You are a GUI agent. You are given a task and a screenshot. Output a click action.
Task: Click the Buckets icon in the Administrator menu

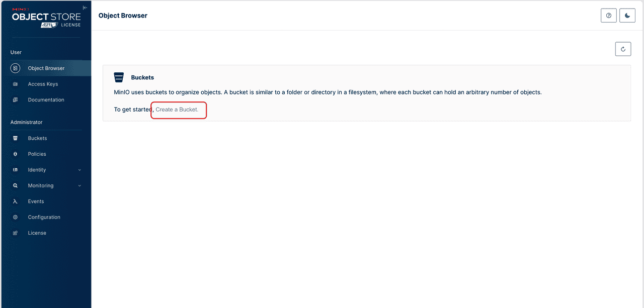click(x=15, y=138)
